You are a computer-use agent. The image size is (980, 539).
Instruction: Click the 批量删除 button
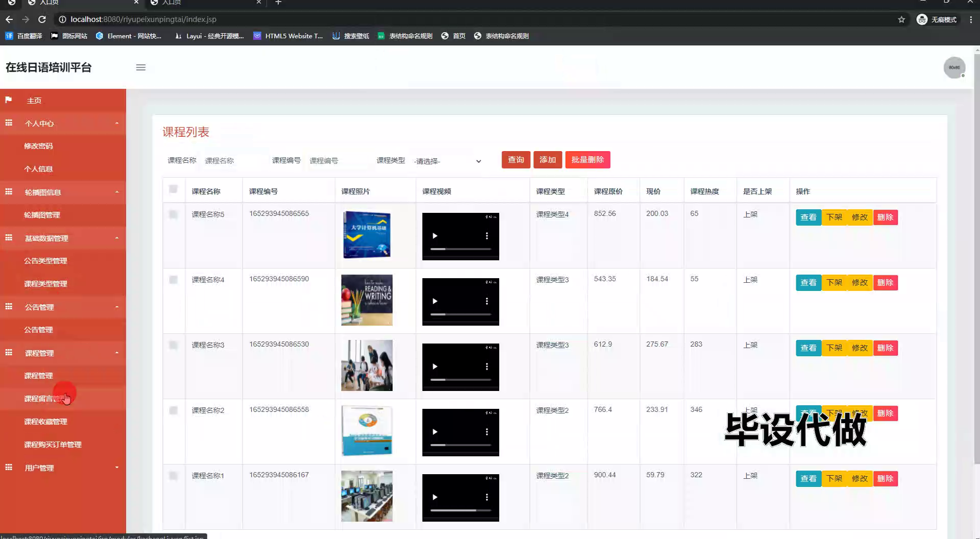(587, 160)
